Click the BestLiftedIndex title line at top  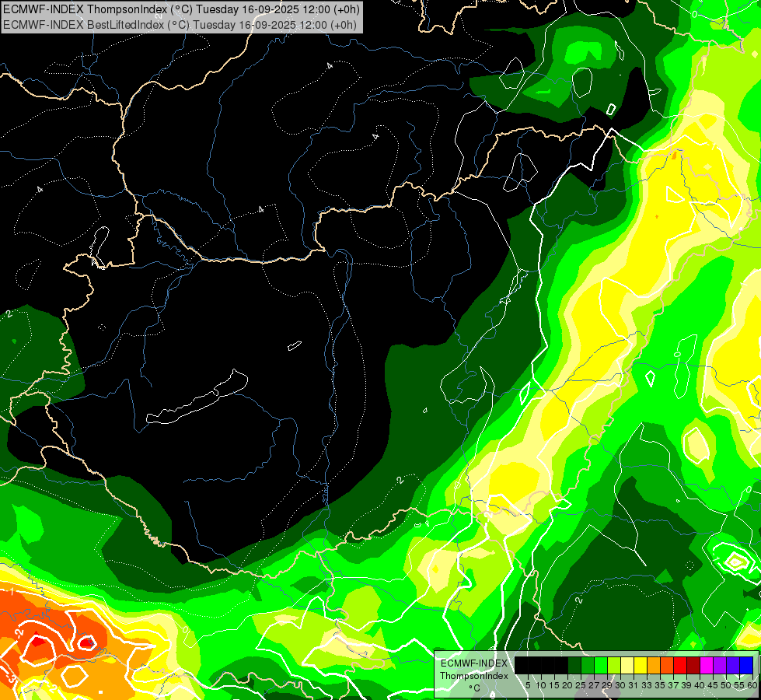pos(180,25)
